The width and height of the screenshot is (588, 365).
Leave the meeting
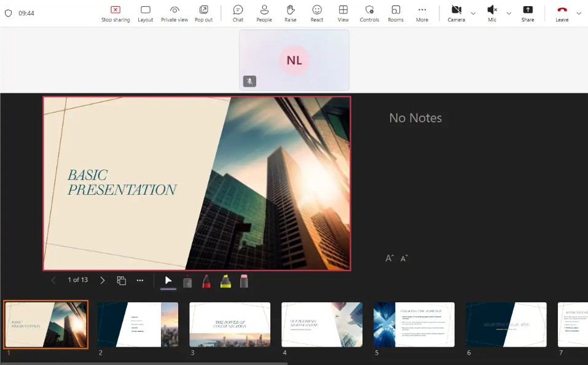click(x=562, y=13)
